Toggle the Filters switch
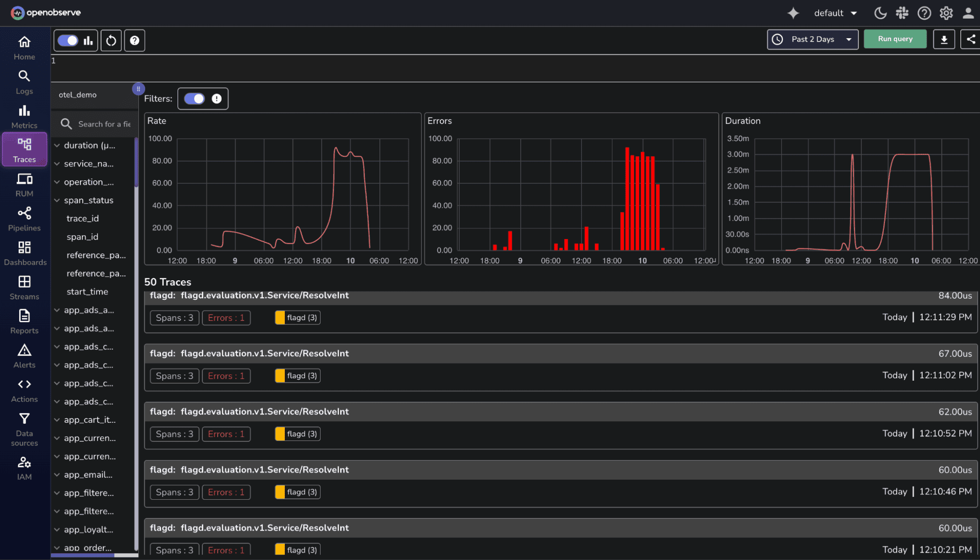Viewport: 980px width, 560px height. click(195, 99)
